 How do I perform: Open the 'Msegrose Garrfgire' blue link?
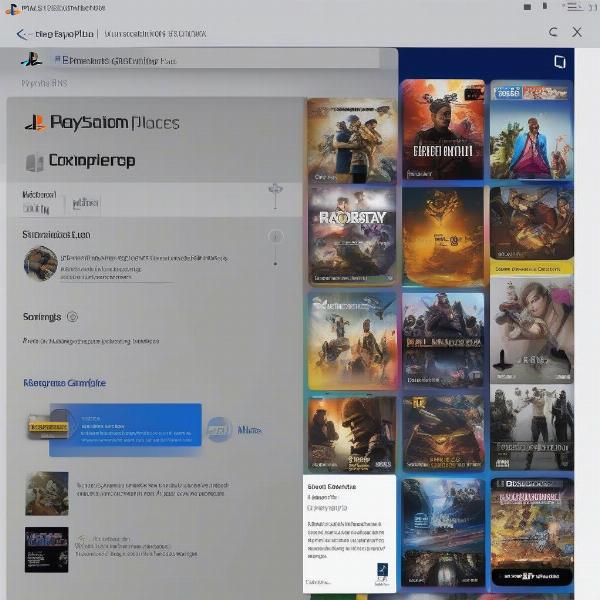(65, 383)
